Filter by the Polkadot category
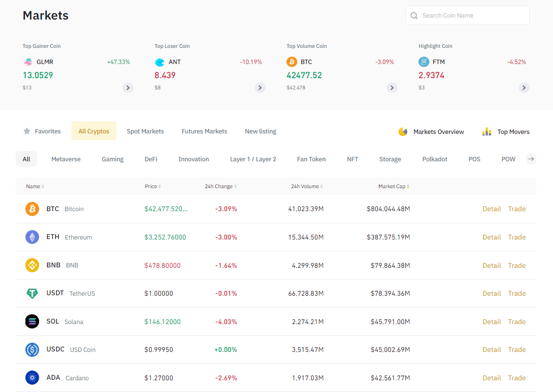The height and width of the screenshot is (392, 553). (435, 159)
